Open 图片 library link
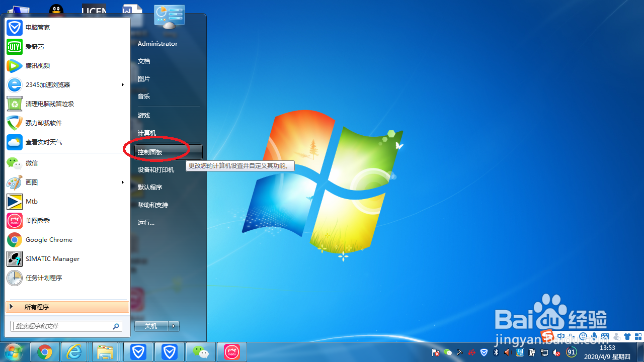 [169, 78]
